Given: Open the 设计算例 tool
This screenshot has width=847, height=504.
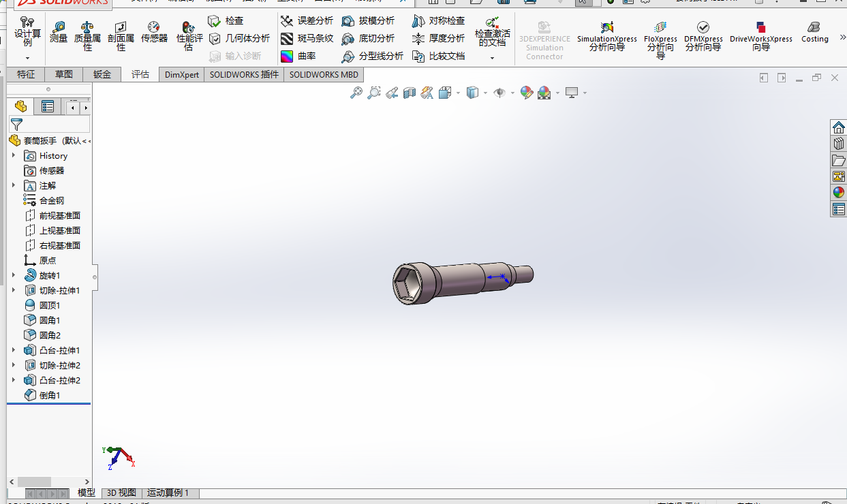Looking at the screenshot, I should pos(27,32).
